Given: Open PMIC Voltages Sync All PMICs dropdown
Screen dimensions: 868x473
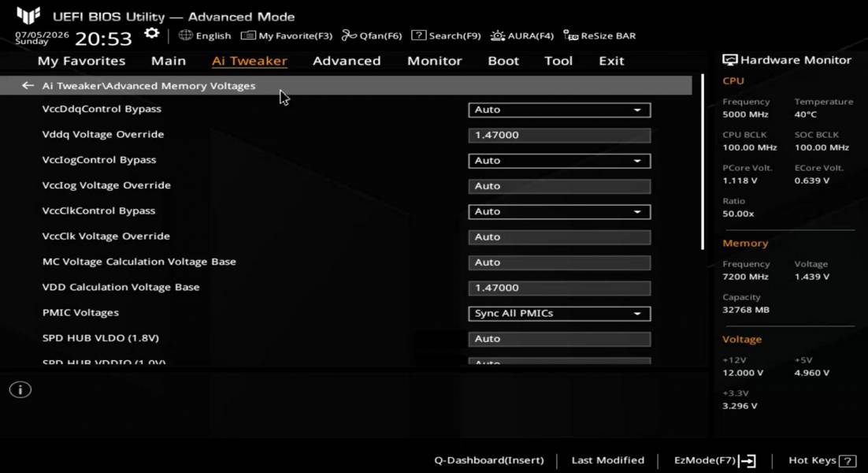Looking at the screenshot, I should coord(559,314).
